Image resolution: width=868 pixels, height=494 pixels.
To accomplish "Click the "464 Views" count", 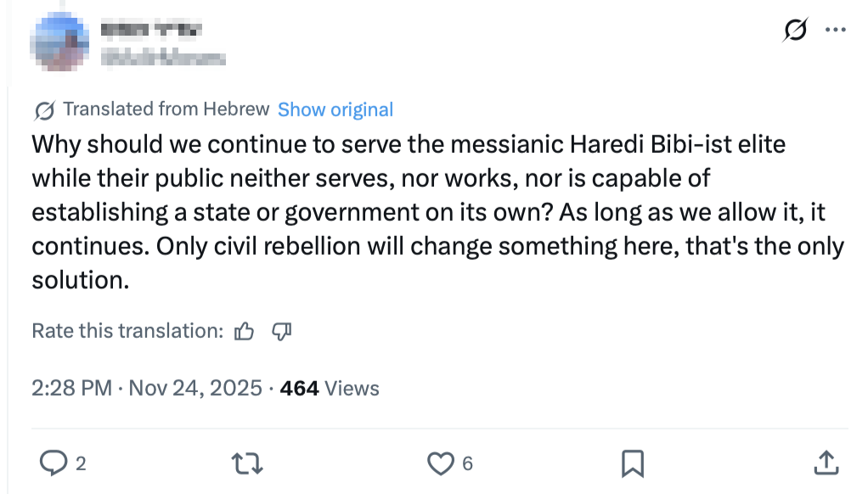I will pos(330,388).
